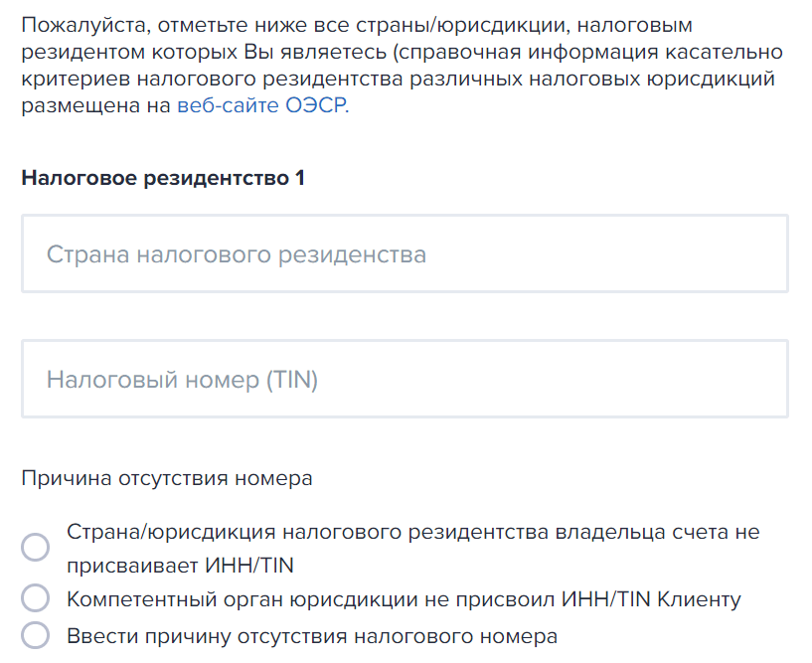This screenshot has height=663, width=812.
Task: Click the right end of the TIN field
Action: (x=755, y=380)
